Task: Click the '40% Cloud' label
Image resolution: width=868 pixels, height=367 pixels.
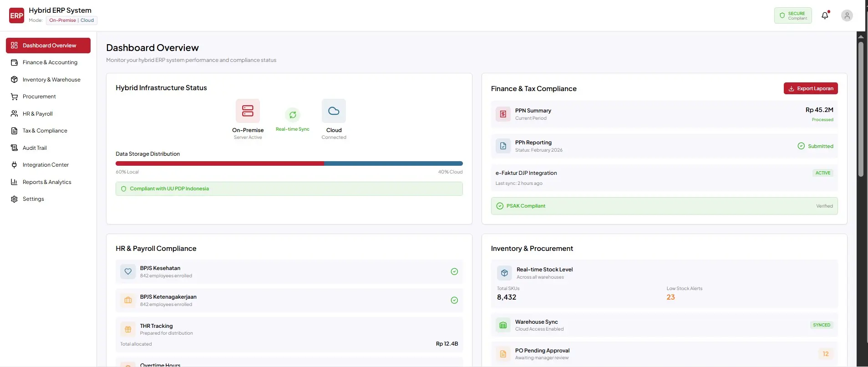Action: pyautogui.click(x=450, y=172)
